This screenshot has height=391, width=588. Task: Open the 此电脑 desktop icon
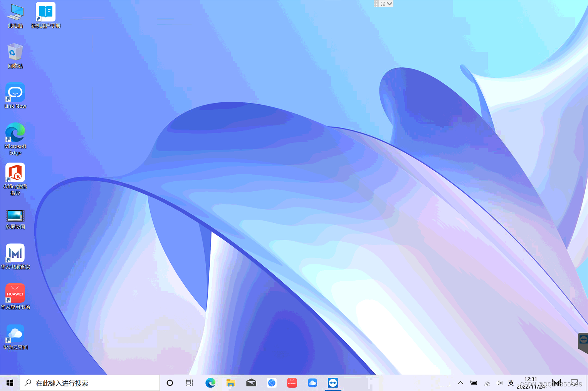click(x=15, y=15)
